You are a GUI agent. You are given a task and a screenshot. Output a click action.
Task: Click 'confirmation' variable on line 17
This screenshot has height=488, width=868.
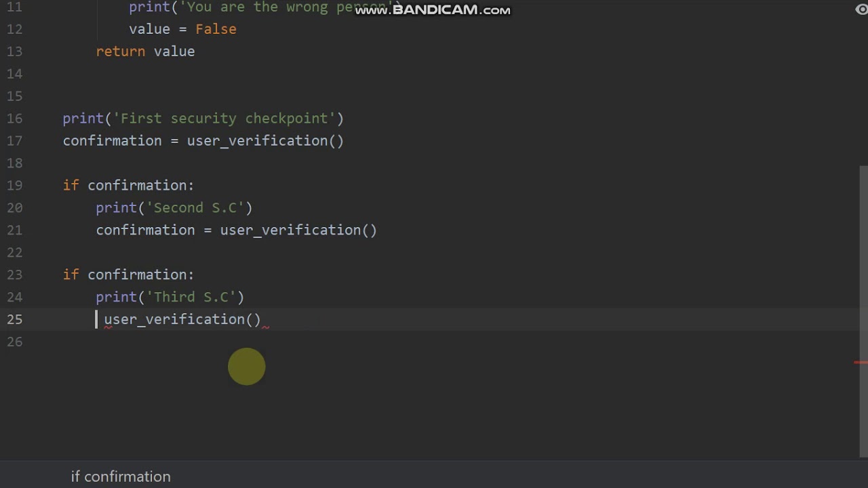tap(112, 141)
